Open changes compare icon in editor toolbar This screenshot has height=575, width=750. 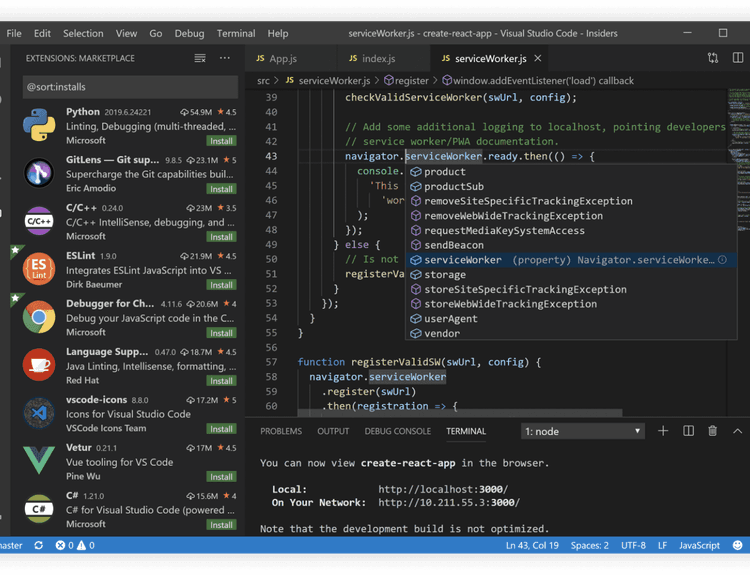(x=713, y=58)
